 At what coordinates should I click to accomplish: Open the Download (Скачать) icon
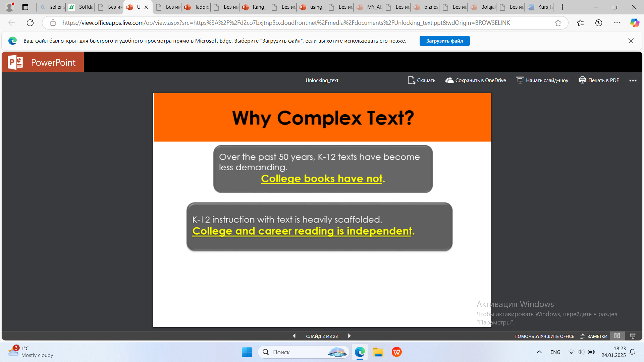pos(412,80)
